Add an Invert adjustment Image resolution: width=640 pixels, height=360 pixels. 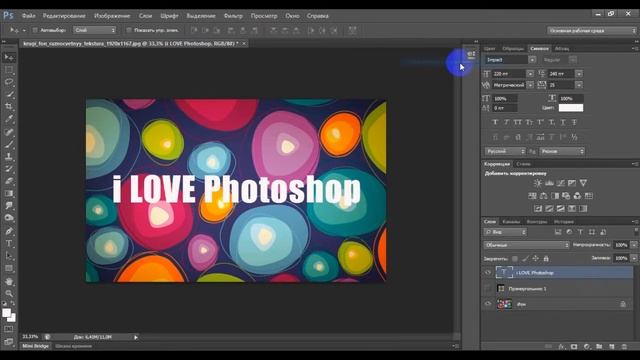pos(538,209)
